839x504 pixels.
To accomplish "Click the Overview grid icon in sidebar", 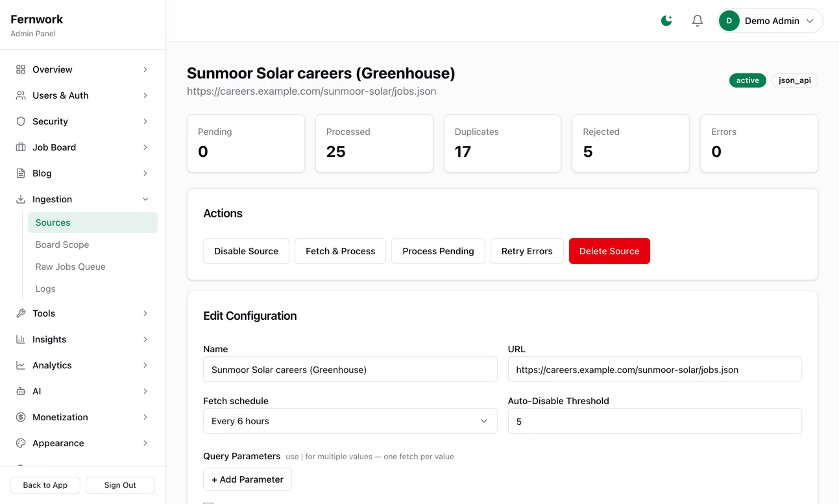I will (x=21, y=69).
